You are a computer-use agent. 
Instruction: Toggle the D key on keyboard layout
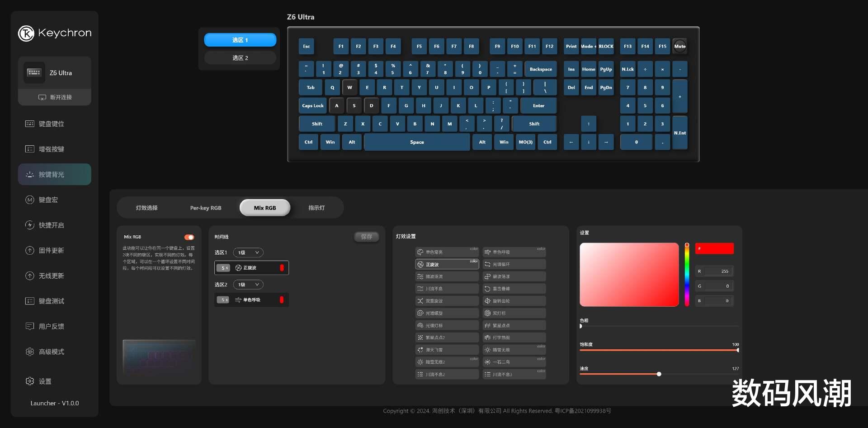[371, 105]
